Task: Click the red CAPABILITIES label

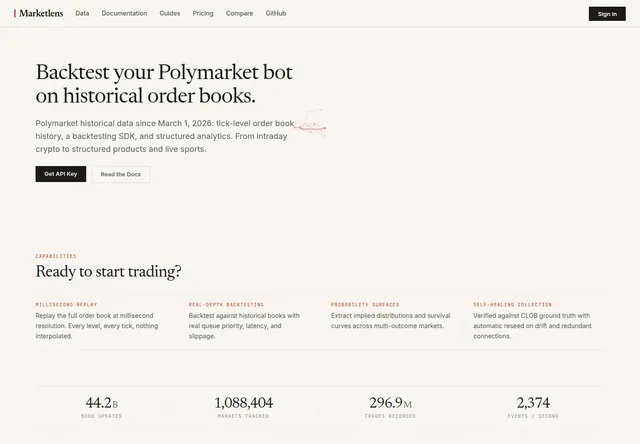Action: point(56,256)
